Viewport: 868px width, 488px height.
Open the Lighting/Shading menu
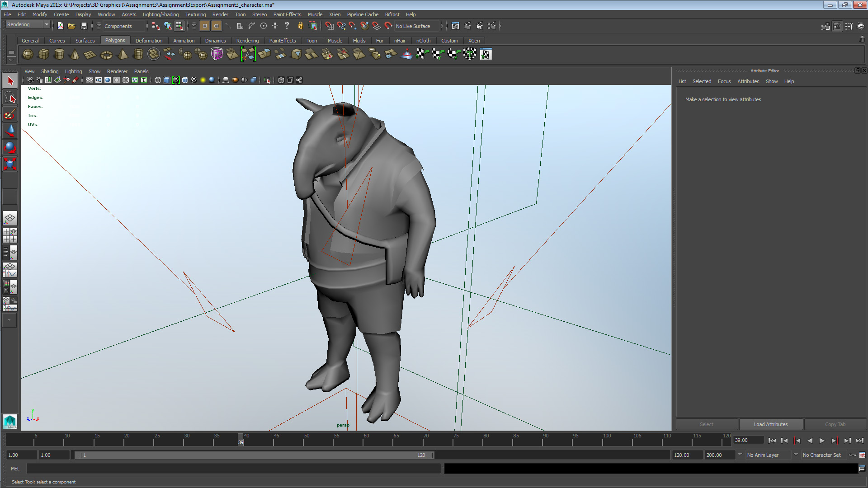coord(160,14)
